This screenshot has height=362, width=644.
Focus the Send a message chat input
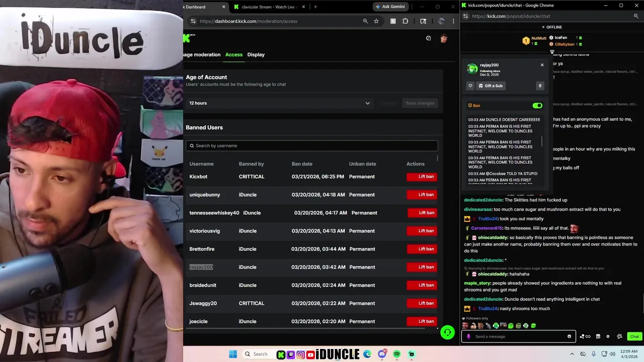coord(518,336)
